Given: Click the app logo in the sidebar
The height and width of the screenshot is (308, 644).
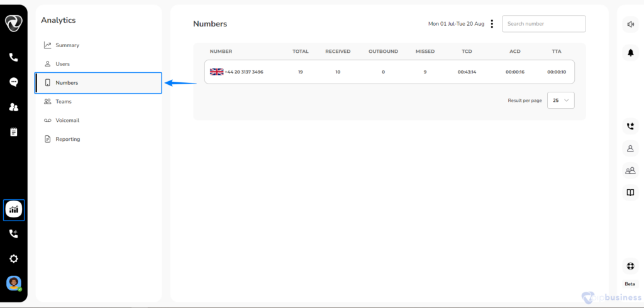Looking at the screenshot, I should click(x=14, y=23).
